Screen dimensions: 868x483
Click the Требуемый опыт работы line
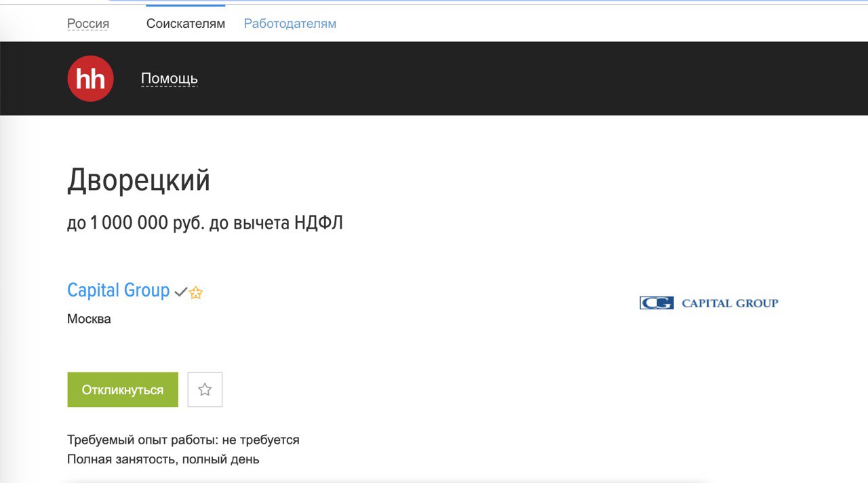click(x=183, y=440)
